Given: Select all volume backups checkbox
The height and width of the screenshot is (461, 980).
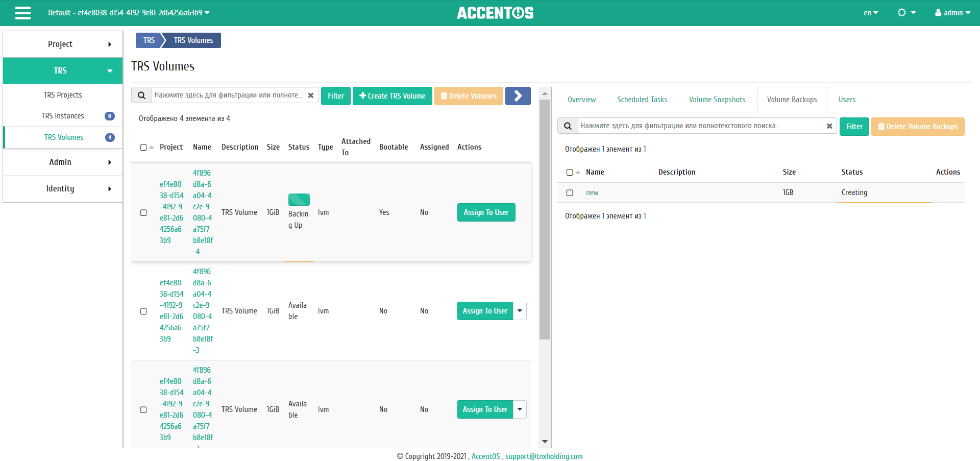Looking at the screenshot, I should coord(570,173).
